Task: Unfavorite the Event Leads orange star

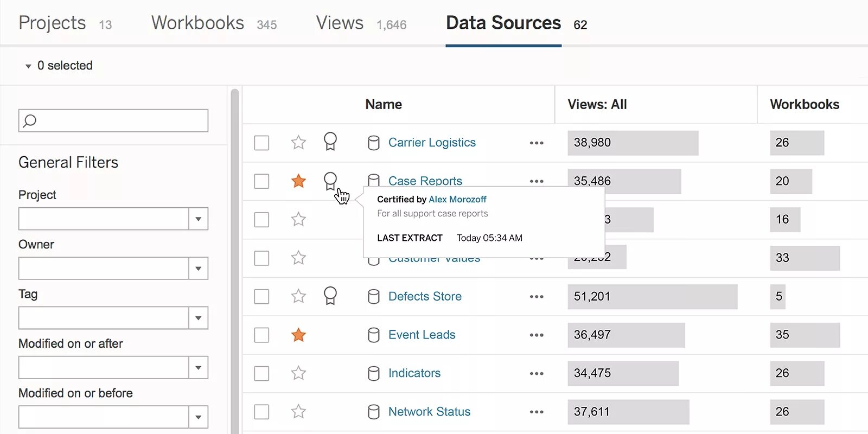Action: point(298,335)
